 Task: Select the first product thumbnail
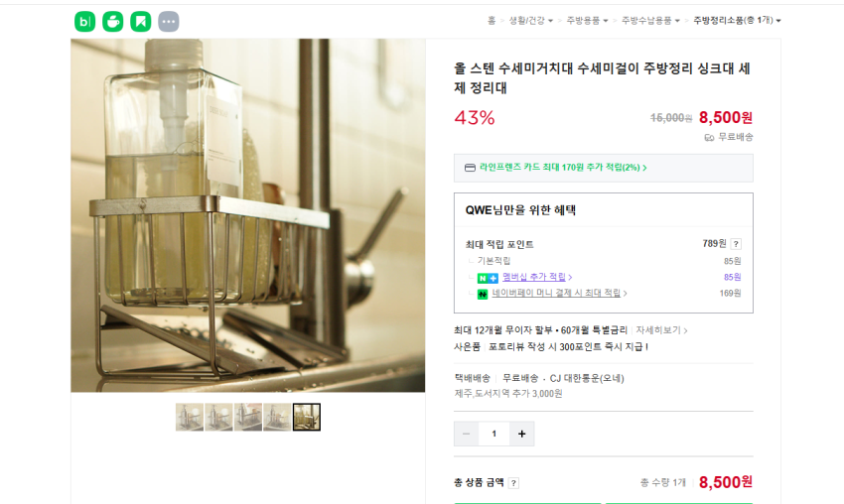coord(190,417)
